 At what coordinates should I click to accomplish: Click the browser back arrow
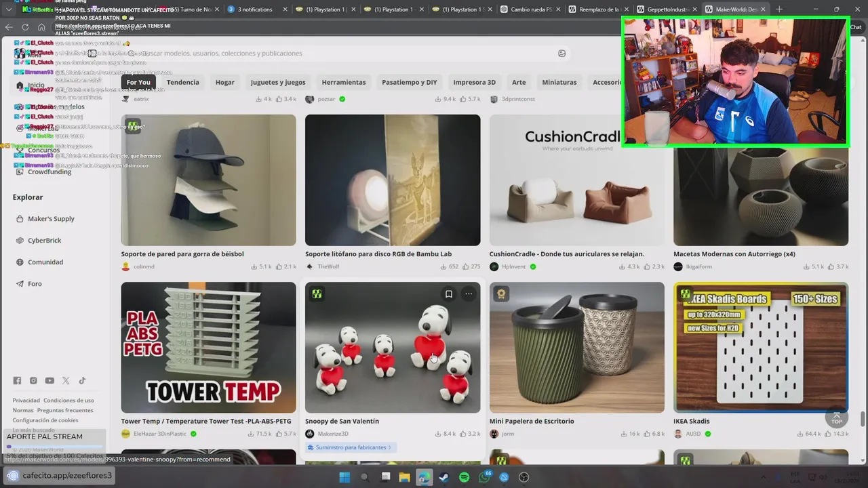[9, 27]
